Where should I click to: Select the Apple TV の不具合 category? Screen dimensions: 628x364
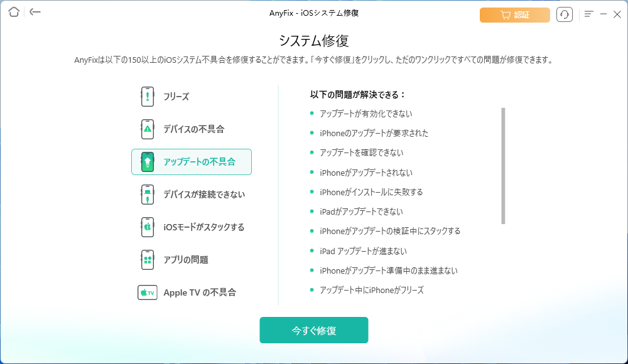click(192, 292)
